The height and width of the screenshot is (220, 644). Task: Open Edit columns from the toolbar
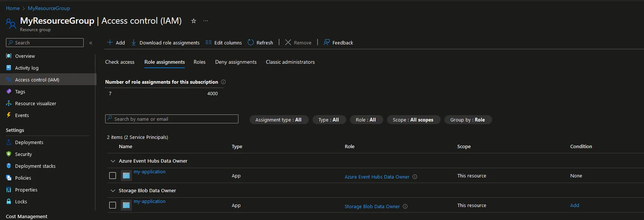pos(224,43)
